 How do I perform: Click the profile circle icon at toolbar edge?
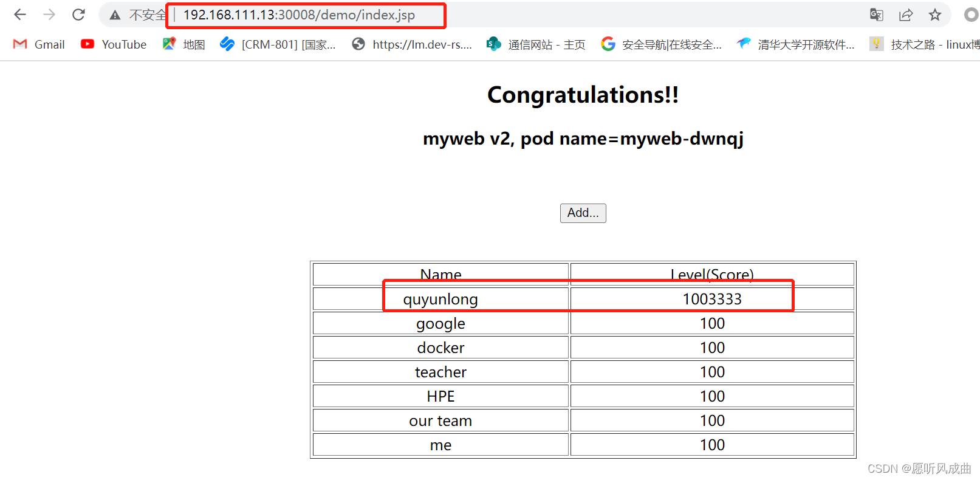coord(972,15)
